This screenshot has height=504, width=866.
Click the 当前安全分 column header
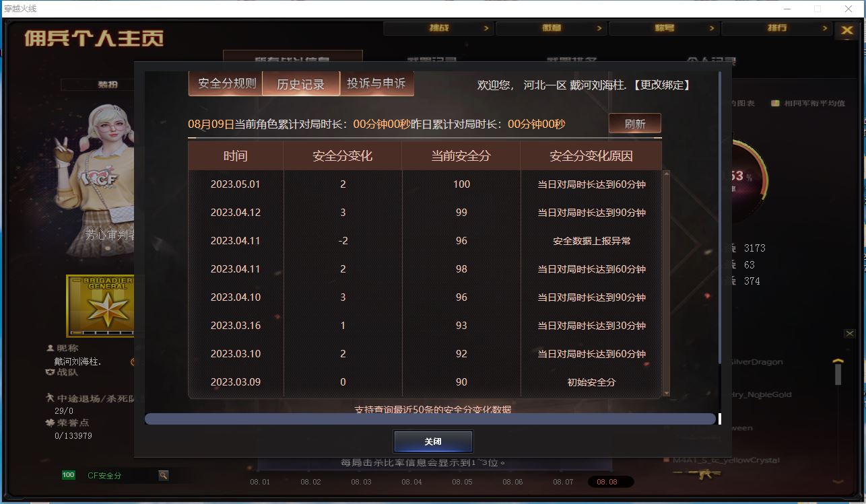[461, 156]
